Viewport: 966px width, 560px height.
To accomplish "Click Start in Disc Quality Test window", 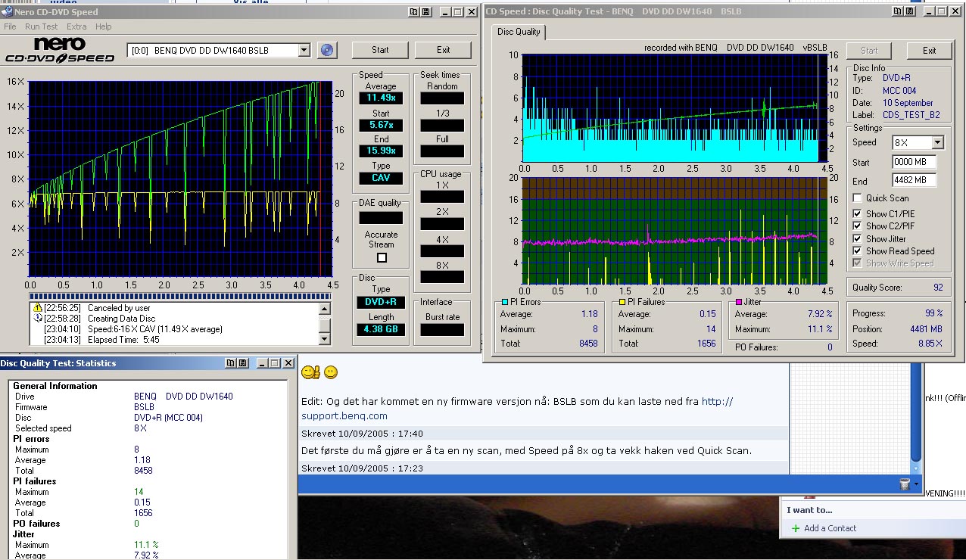I will [869, 51].
